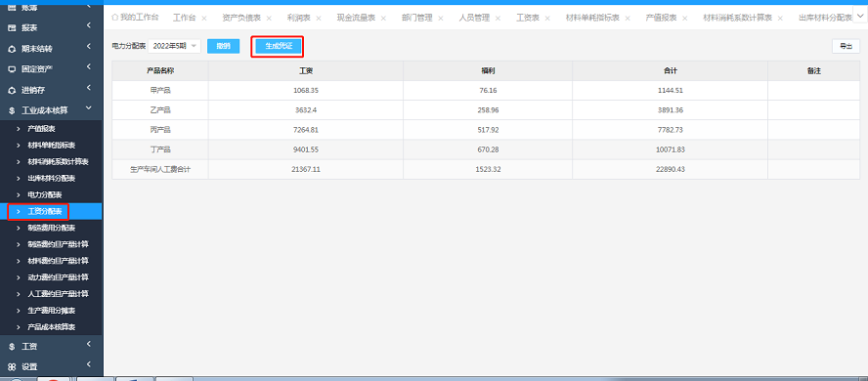Click the 生产车间人工费合计 row label
Viewport: 868px width, 381px height.
click(x=160, y=169)
